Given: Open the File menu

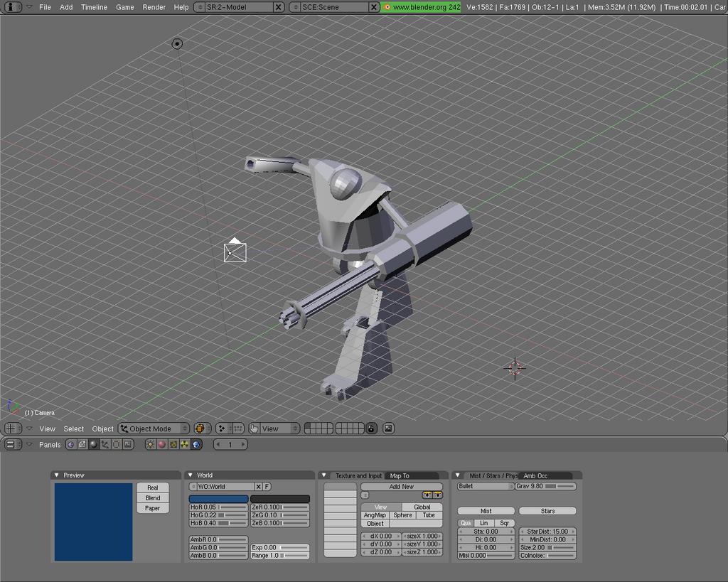Looking at the screenshot, I should pyautogui.click(x=45, y=7).
